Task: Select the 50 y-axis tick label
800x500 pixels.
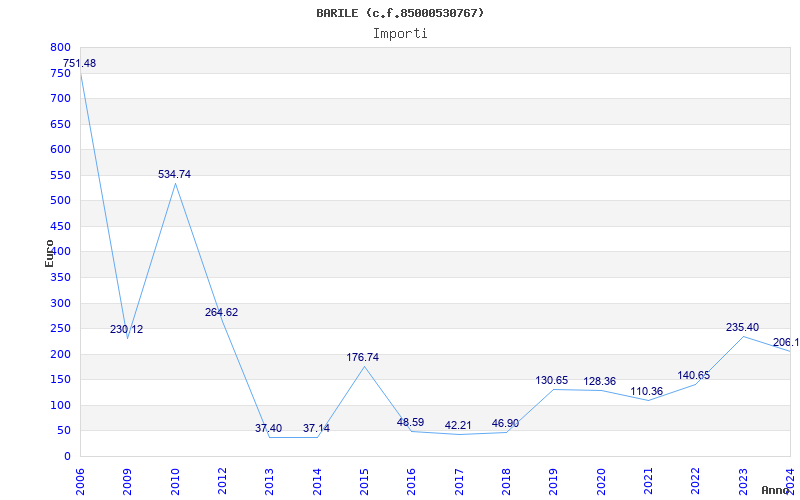Action: 63,431
